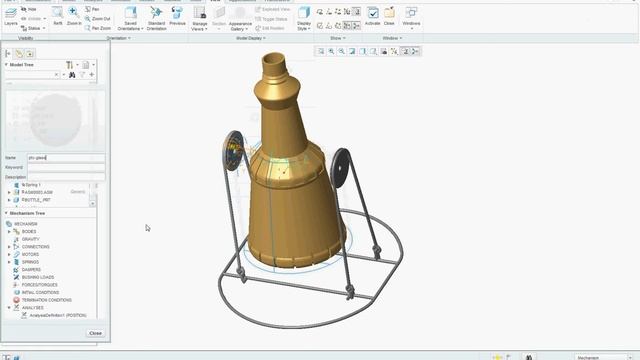Toggle first icon in Show group top row
The width and height of the screenshot is (640, 360).
coord(320,12)
